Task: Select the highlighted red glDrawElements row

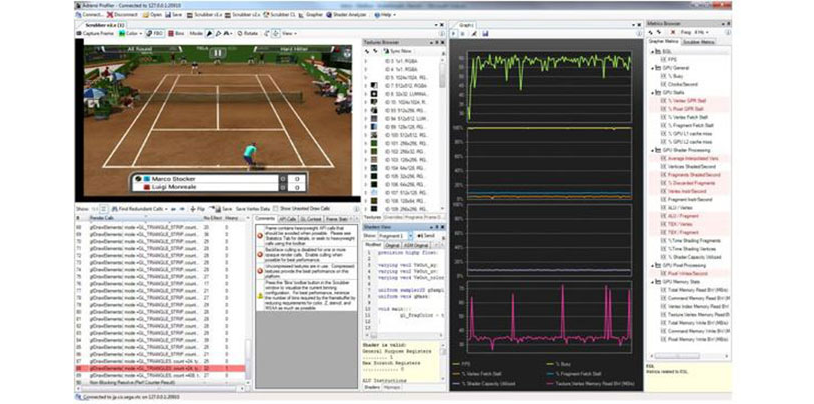Action: pyautogui.click(x=160, y=368)
